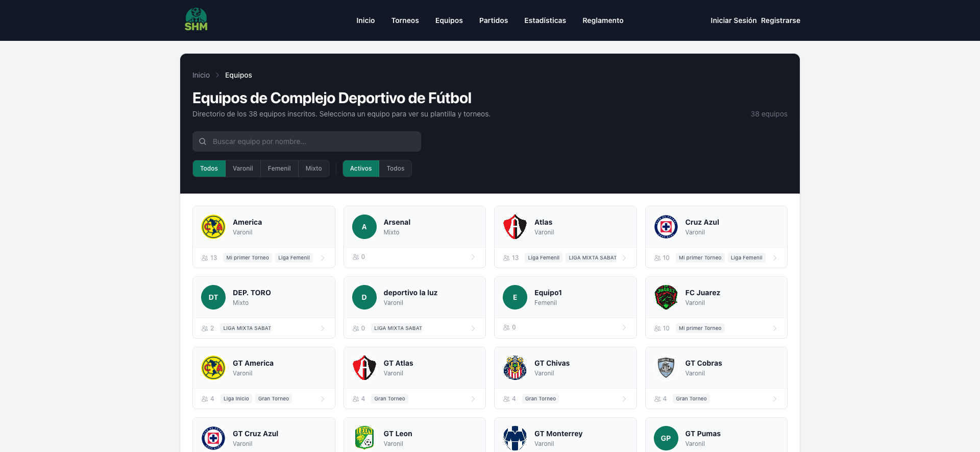The width and height of the screenshot is (980, 452).
Task: Click the search magnifier icon
Action: click(x=203, y=141)
